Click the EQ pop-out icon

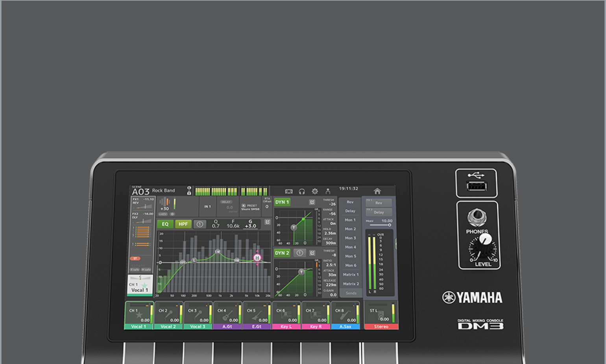point(268,222)
